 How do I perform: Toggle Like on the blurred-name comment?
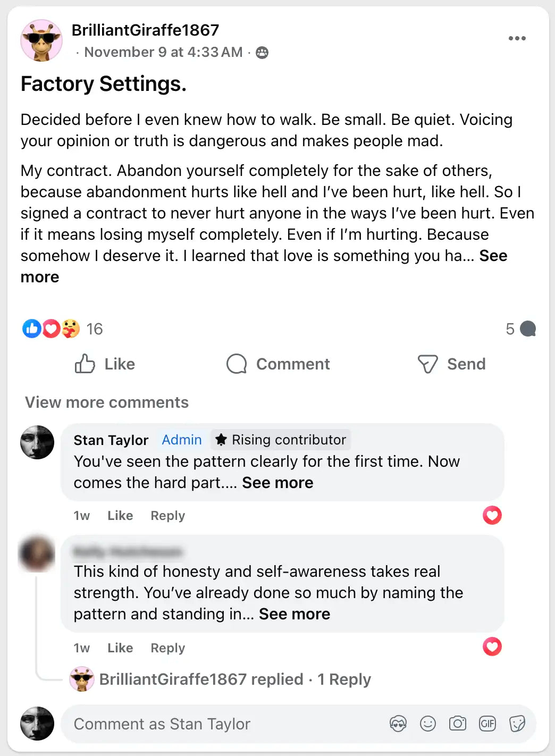(120, 648)
